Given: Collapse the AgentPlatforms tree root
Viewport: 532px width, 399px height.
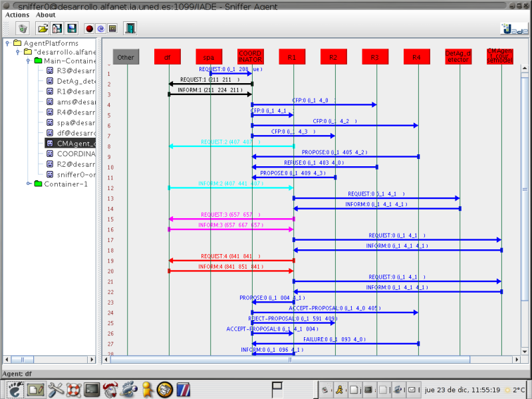Looking at the screenshot, I should coord(7,43).
